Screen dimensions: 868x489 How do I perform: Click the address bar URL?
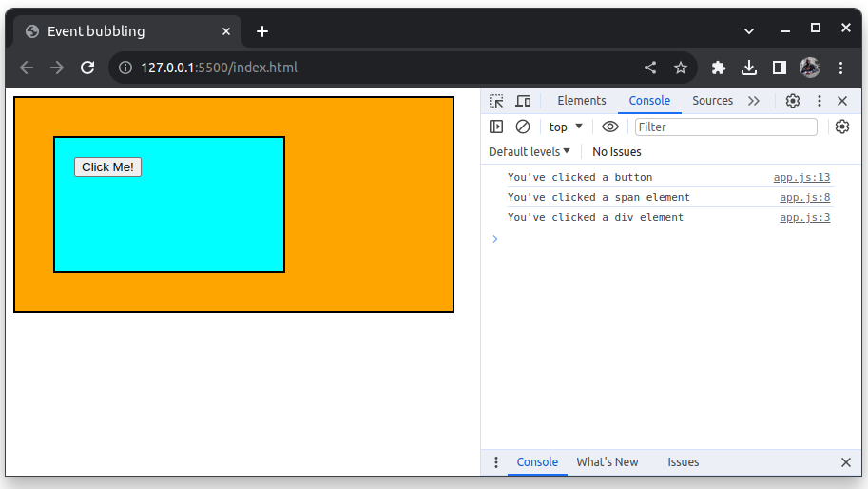(x=220, y=68)
